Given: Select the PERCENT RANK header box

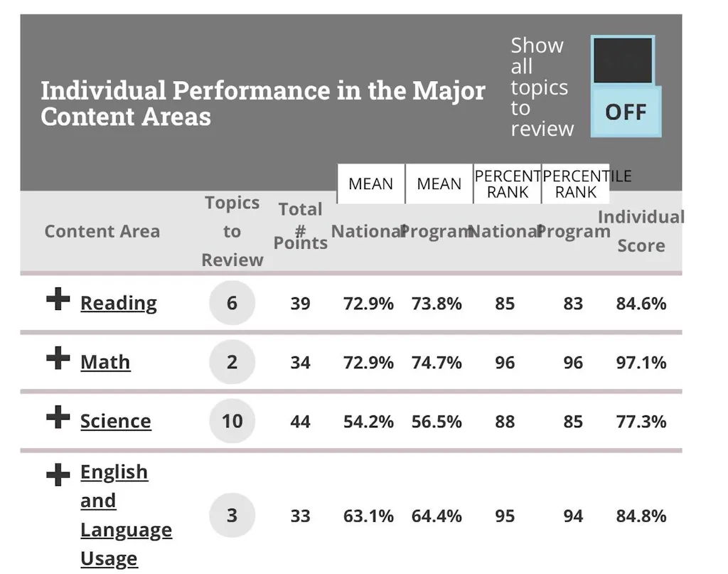Looking at the screenshot, I should [508, 184].
